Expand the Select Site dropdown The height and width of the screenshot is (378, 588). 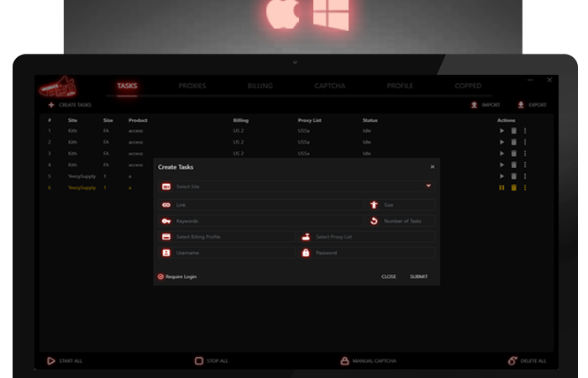click(x=428, y=186)
